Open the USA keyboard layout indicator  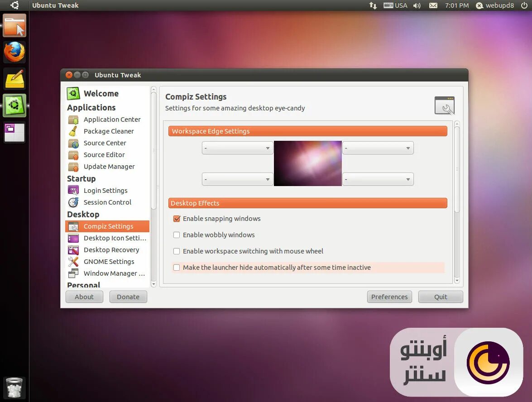coord(395,5)
